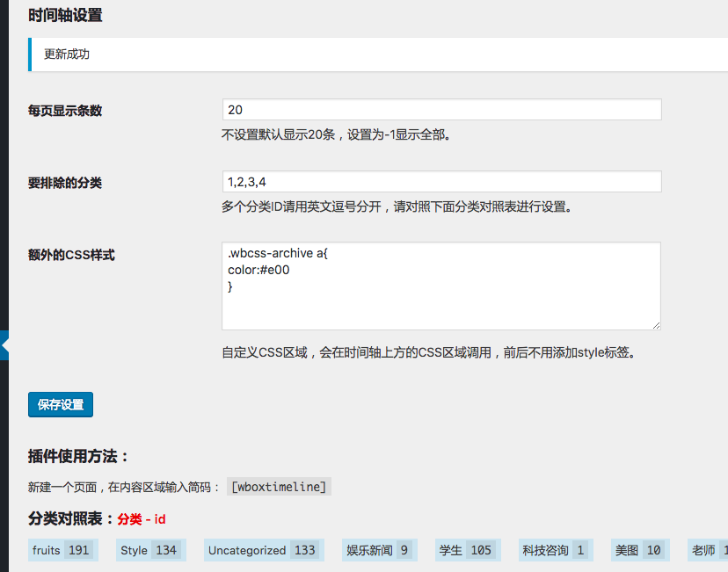728x572 pixels.
Task: Click the 每页显示条数 field label
Action: [x=65, y=111]
